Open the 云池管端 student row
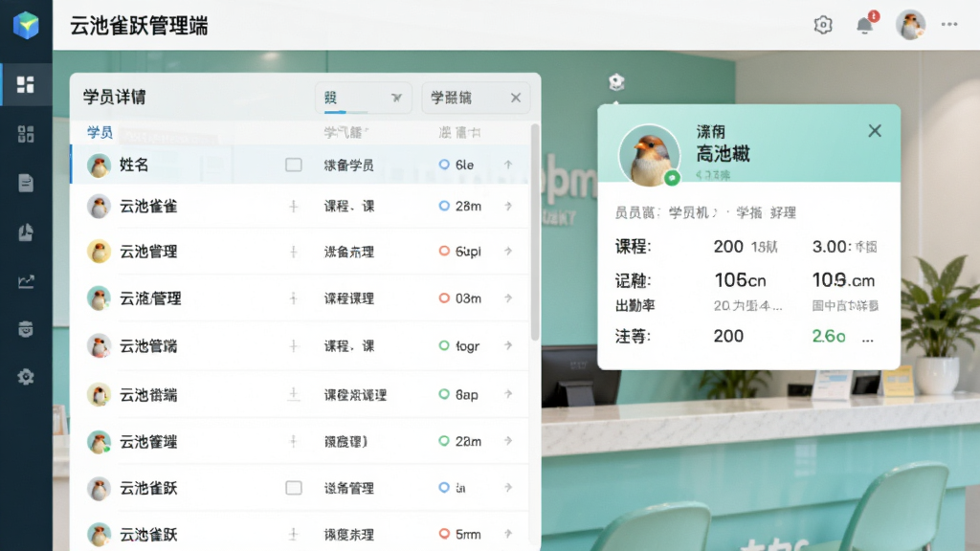This screenshot has width=980, height=551. pos(300,345)
